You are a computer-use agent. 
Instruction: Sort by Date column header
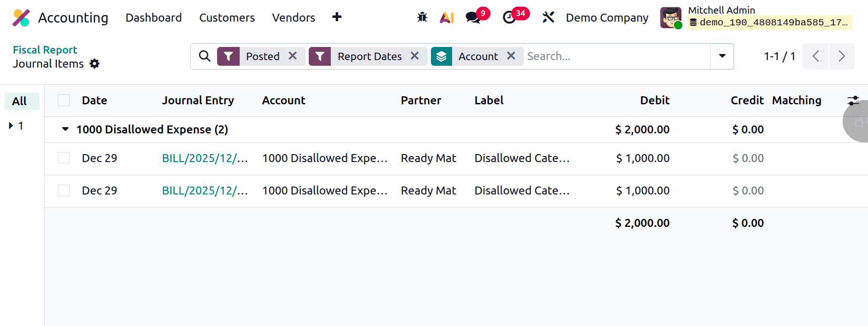tap(94, 101)
